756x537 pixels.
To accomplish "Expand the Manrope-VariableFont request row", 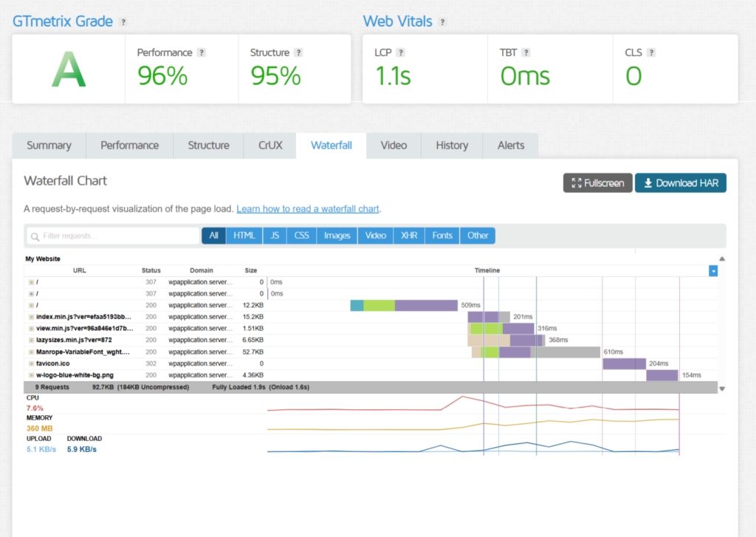I will click(31, 352).
